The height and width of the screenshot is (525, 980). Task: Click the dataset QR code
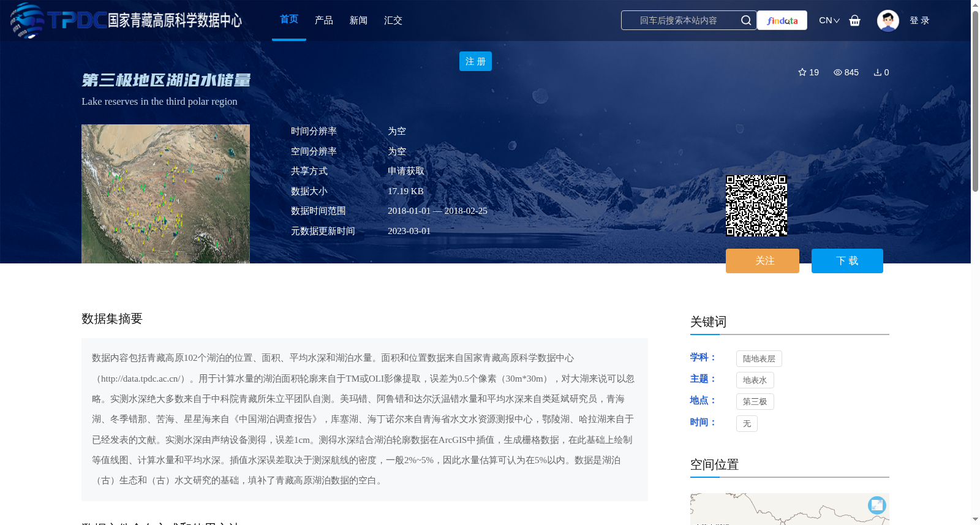[x=756, y=206]
